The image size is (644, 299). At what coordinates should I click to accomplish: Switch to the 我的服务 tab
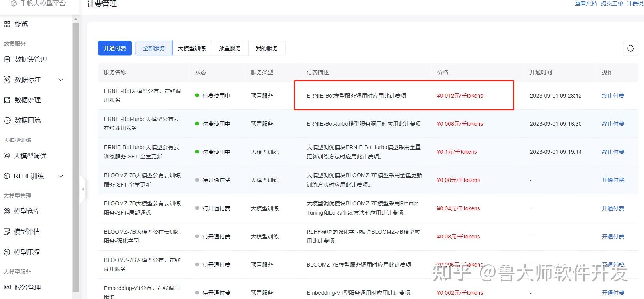click(267, 48)
